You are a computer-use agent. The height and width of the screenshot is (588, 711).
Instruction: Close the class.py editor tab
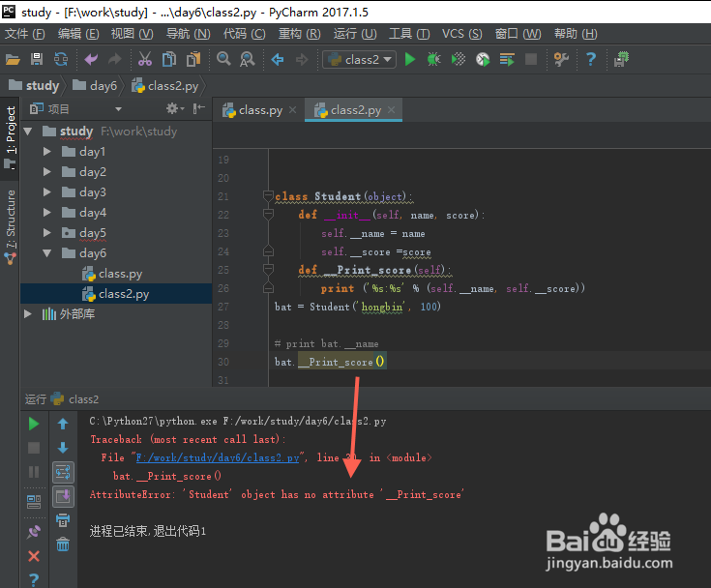(x=293, y=110)
